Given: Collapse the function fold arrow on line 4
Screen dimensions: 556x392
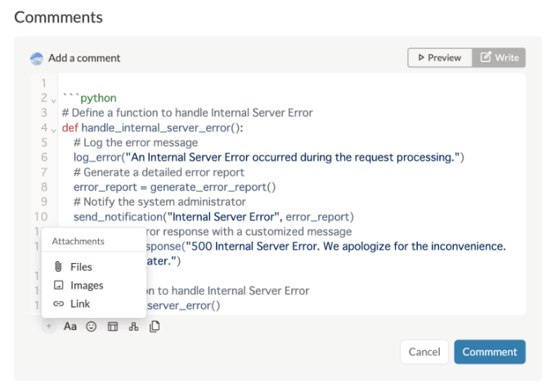Looking at the screenshot, I should point(53,131).
